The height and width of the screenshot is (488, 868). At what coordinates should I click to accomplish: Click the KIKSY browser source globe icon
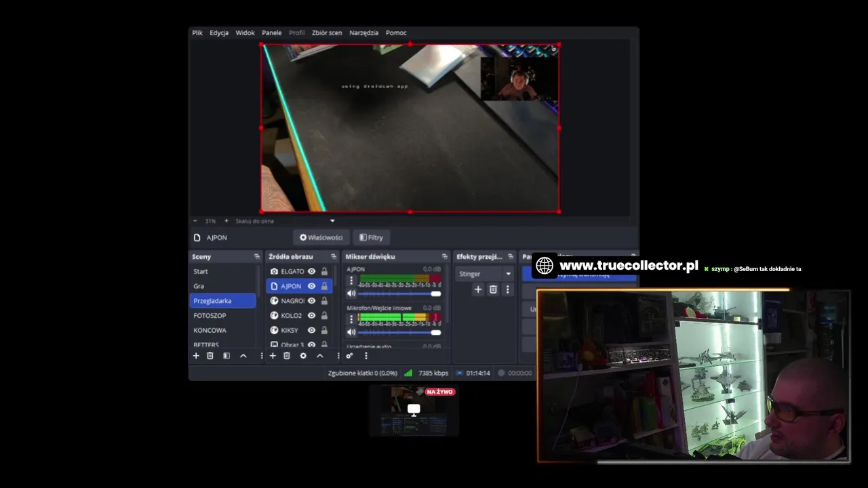[274, 330]
